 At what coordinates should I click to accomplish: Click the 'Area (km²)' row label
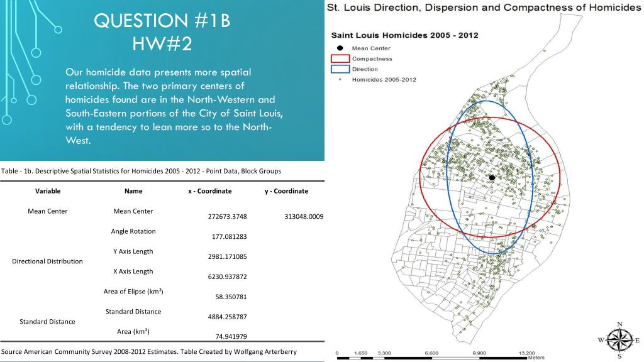click(133, 331)
